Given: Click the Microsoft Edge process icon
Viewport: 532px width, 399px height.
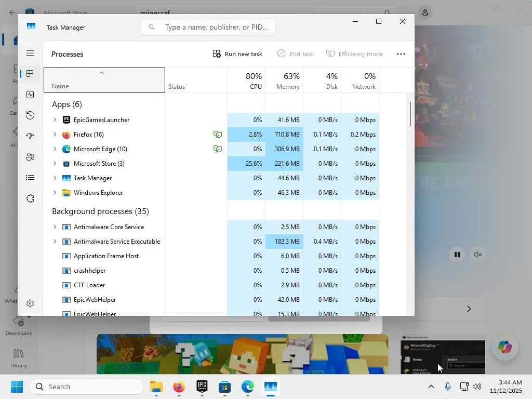Looking at the screenshot, I should (x=66, y=149).
